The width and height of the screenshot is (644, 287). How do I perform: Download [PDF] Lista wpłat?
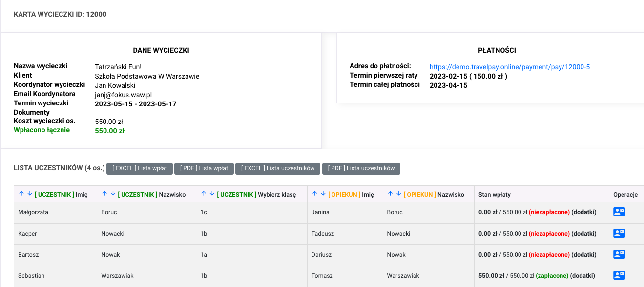(x=204, y=168)
